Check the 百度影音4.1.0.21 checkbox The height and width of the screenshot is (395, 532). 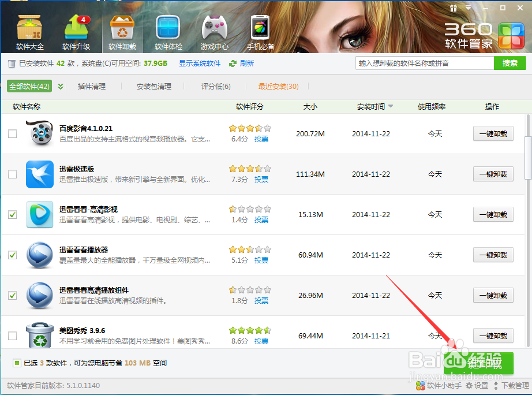pos(13,133)
